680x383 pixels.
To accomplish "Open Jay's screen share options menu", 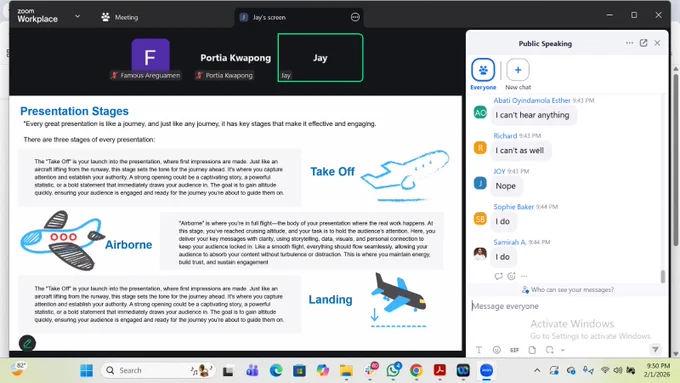I will 355,17.
